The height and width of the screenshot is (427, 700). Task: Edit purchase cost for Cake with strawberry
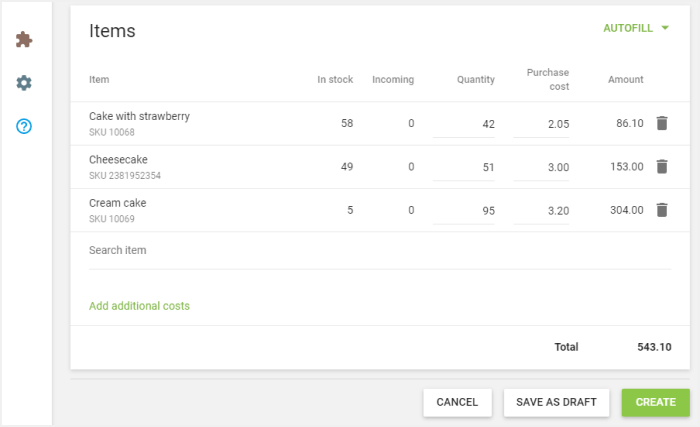pos(541,124)
